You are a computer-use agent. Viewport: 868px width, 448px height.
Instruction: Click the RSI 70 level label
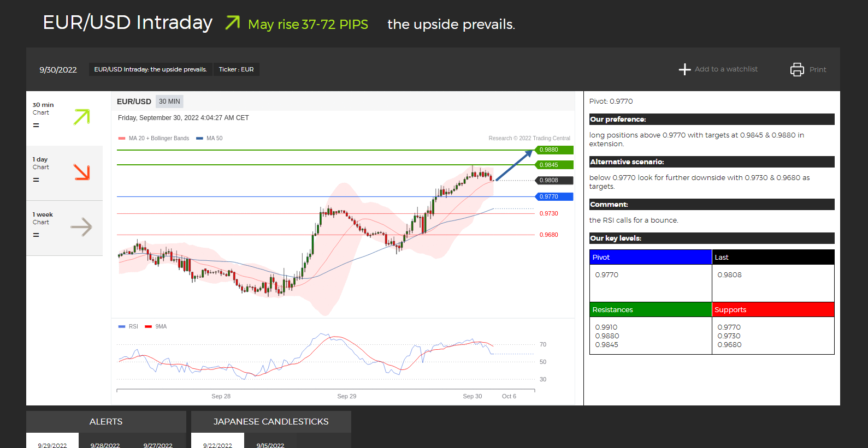543,344
